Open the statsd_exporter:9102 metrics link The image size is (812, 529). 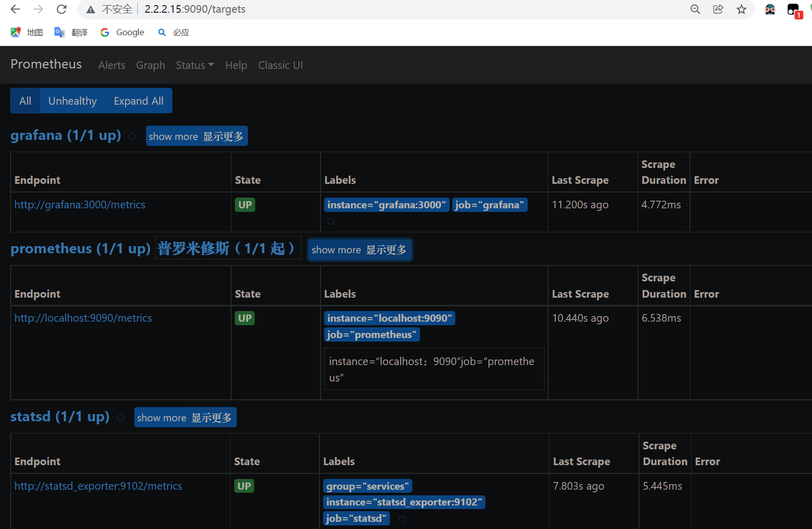tap(98, 486)
